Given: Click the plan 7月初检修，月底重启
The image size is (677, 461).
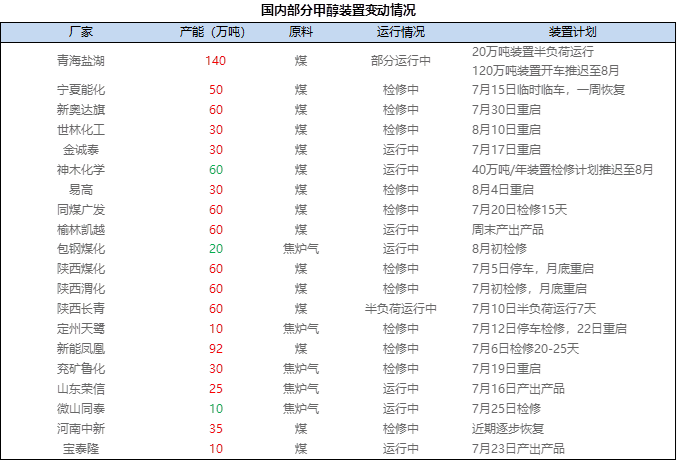Looking at the screenshot, I should pos(529,288).
